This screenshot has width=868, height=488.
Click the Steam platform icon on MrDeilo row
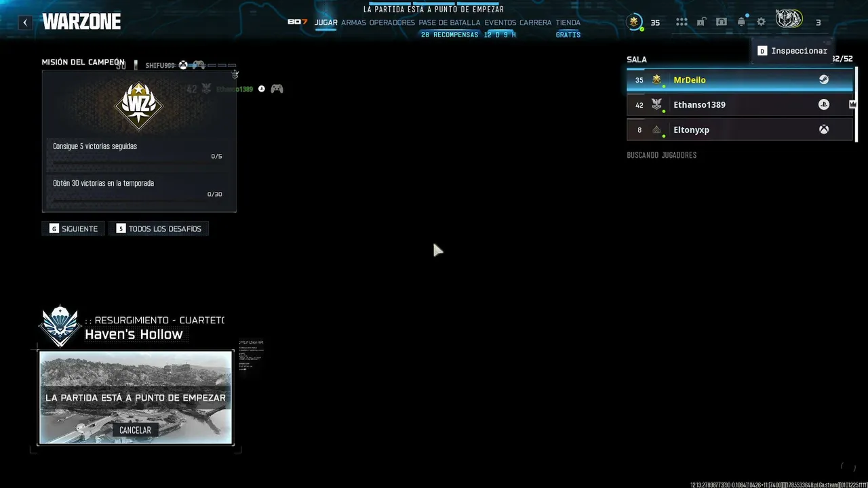click(x=823, y=79)
